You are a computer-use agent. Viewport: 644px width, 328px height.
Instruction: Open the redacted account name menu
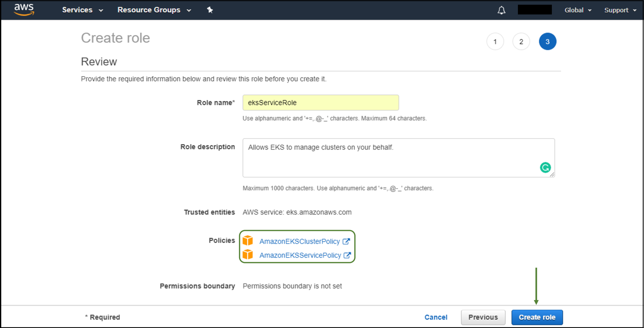[535, 10]
